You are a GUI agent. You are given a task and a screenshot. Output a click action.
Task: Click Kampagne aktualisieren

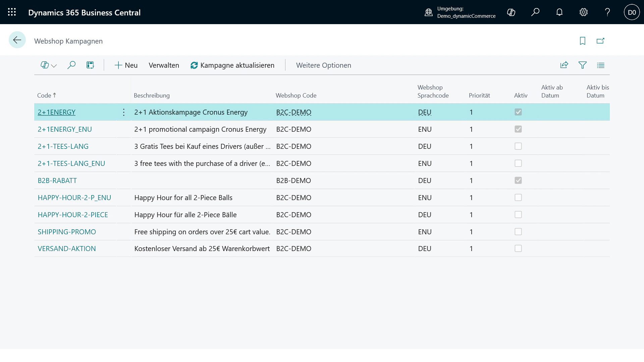tap(232, 65)
